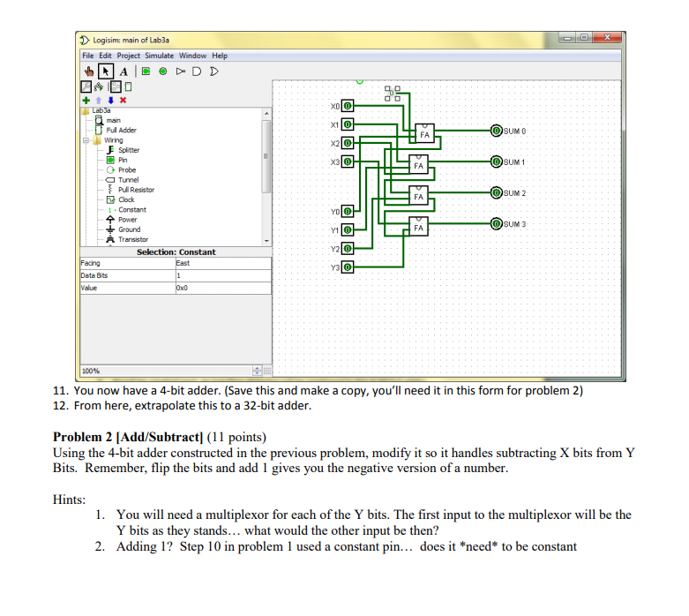Click the red X delete circuit icon
689x616 pixels.
[123, 101]
